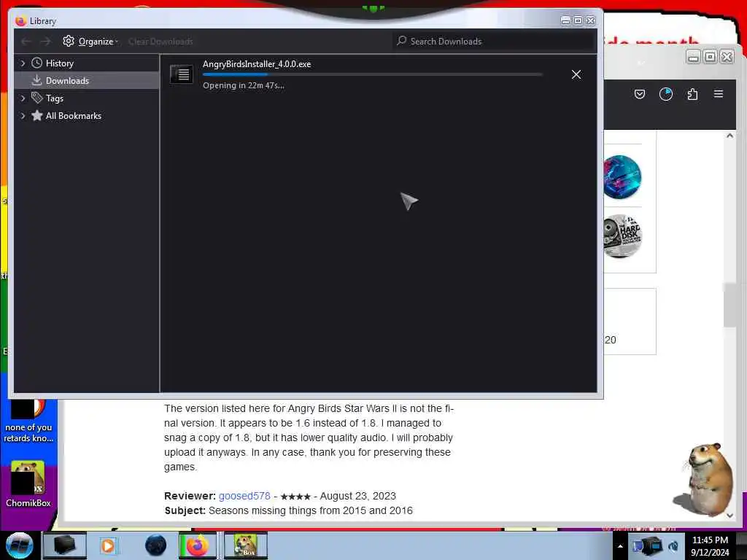Expand the All Bookmarks tree item
The width and height of the screenshot is (747, 560).
23,116
